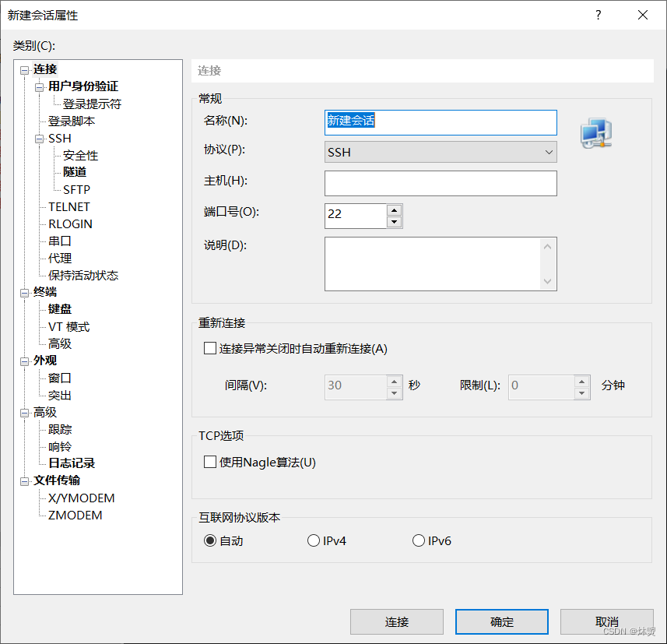Click the 名称 input field
Image resolution: width=667 pixels, height=644 pixels.
[x=441, y=122]
